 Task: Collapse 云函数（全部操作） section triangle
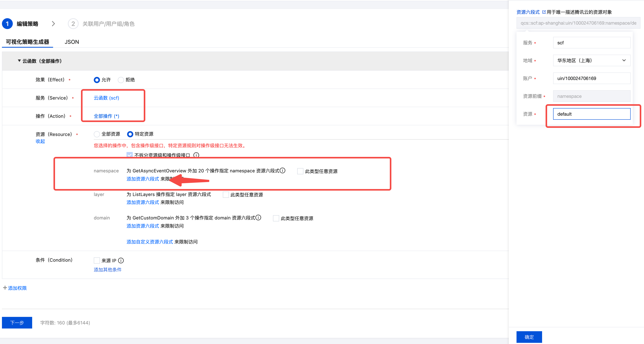pyautogui.click(x=19, y=61)
